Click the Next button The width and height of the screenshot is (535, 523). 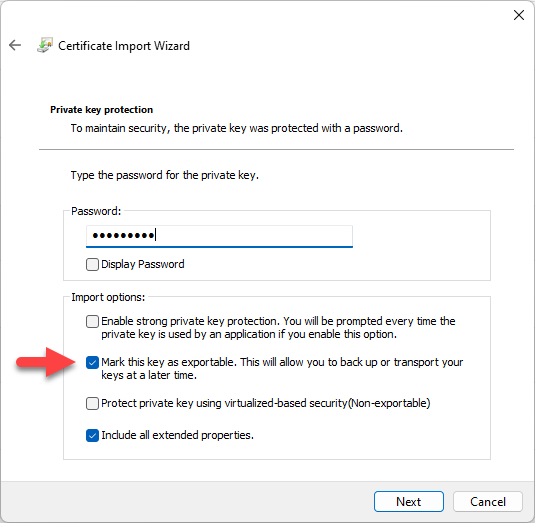coord(408,502)
